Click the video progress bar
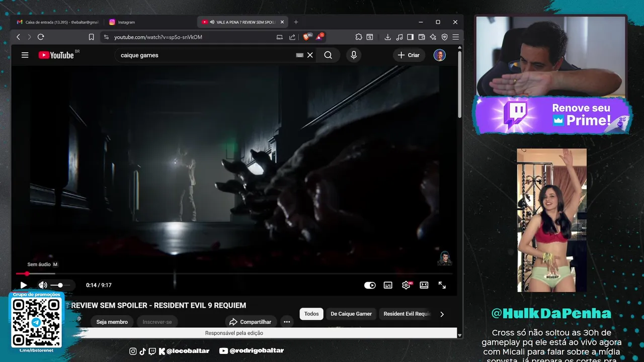This screenshot has width=644, height=362. click(234, 274)
